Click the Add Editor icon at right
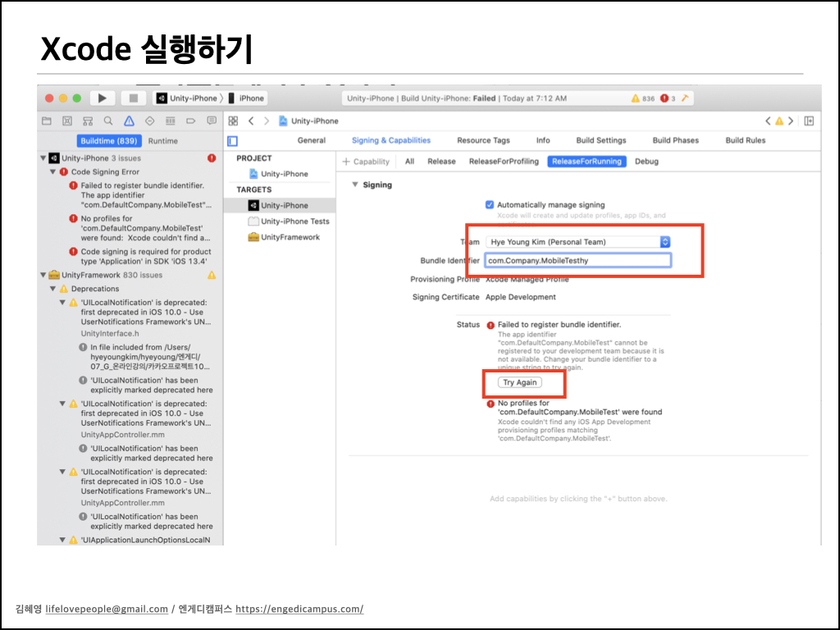 (x=809, y=121)
